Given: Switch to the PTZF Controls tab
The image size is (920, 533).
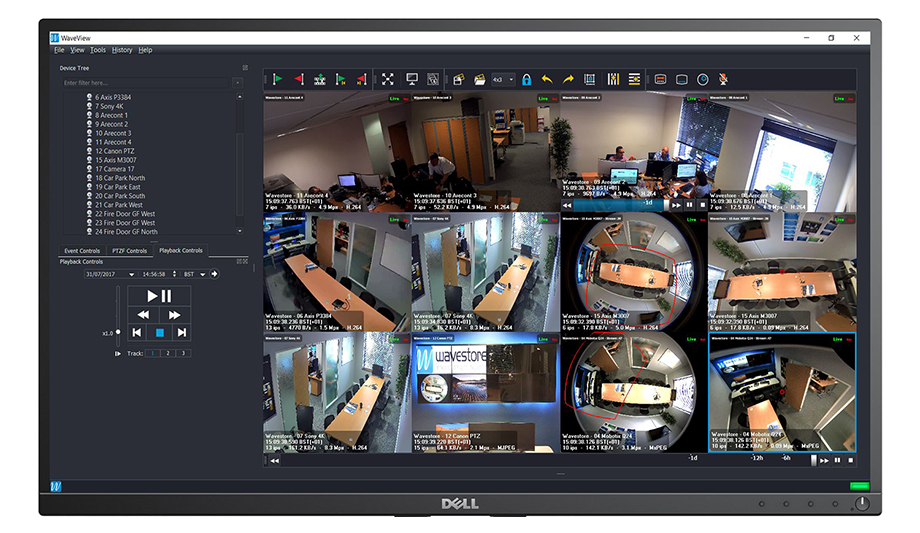Looking at the screenshot, I should (x=130, y=251).
